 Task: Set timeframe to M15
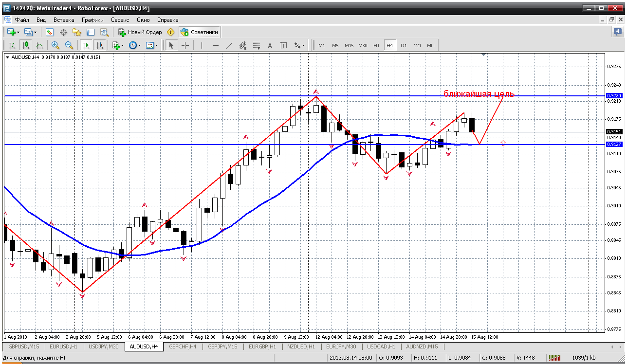pyautogui.click(x=349, y=45)
